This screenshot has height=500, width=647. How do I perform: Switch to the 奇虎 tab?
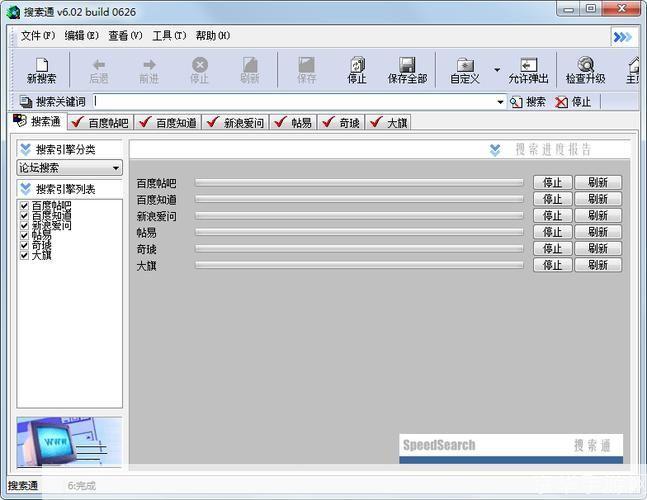coord(341,123)
